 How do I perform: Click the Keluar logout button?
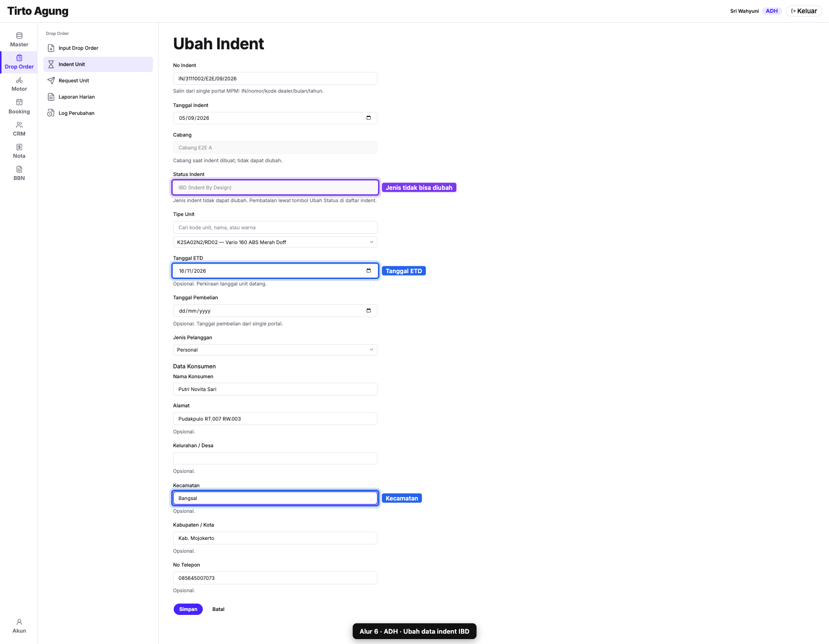pyautogui.click(x=804, y=11)
